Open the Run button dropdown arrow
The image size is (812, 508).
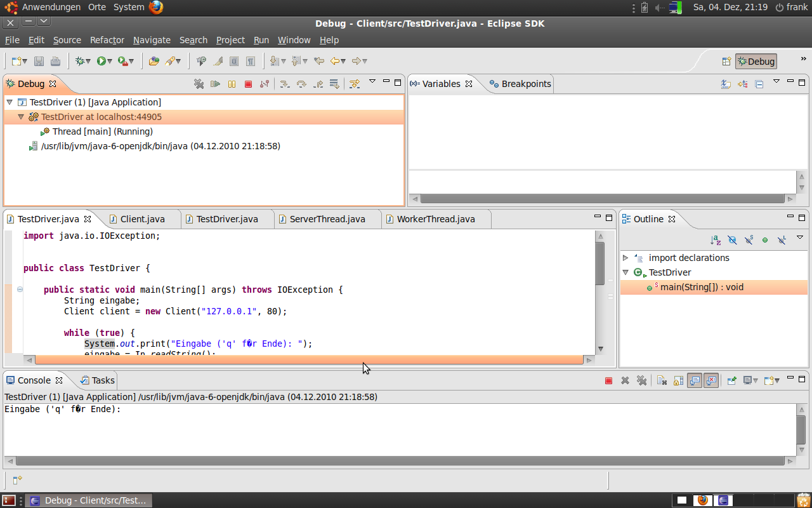(x=110, y=61)
